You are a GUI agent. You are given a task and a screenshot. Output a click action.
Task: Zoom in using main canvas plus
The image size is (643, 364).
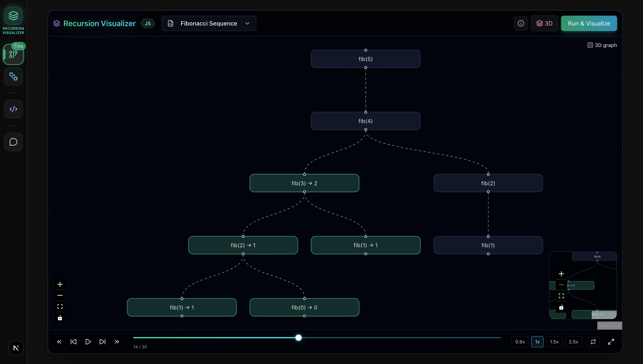(x=60, y=284)
